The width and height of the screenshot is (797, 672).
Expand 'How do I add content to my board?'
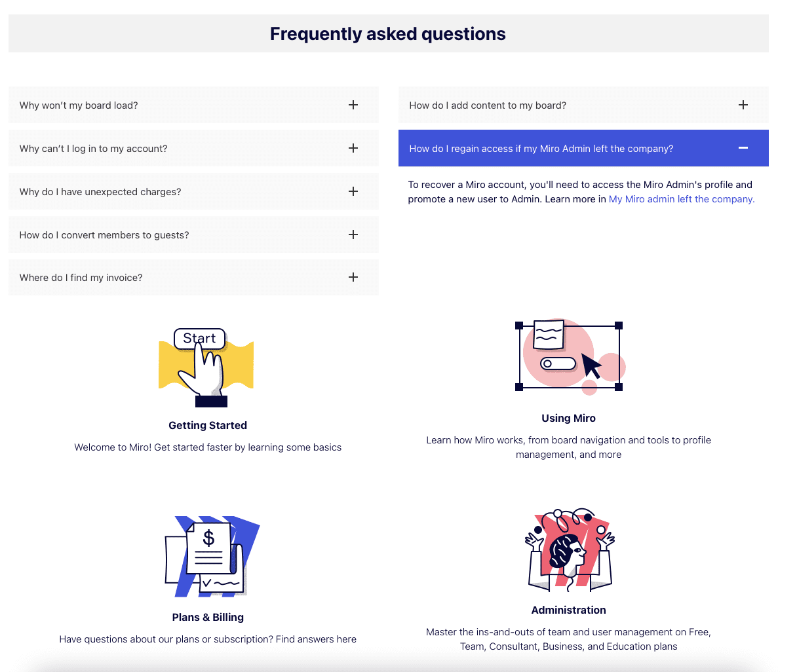click(488, 105)
